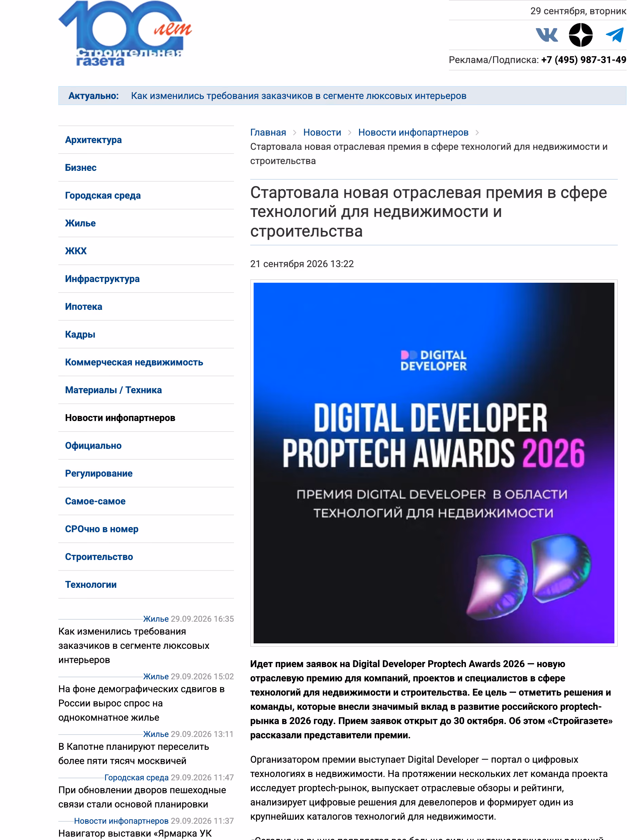Click the article headline Стартовала новая отраслевая премия
Screen dimensions: 630x840
pos(428,212)
